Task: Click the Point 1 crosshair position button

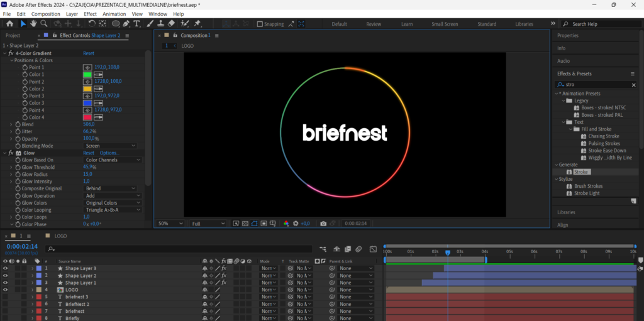Action: 87,67
